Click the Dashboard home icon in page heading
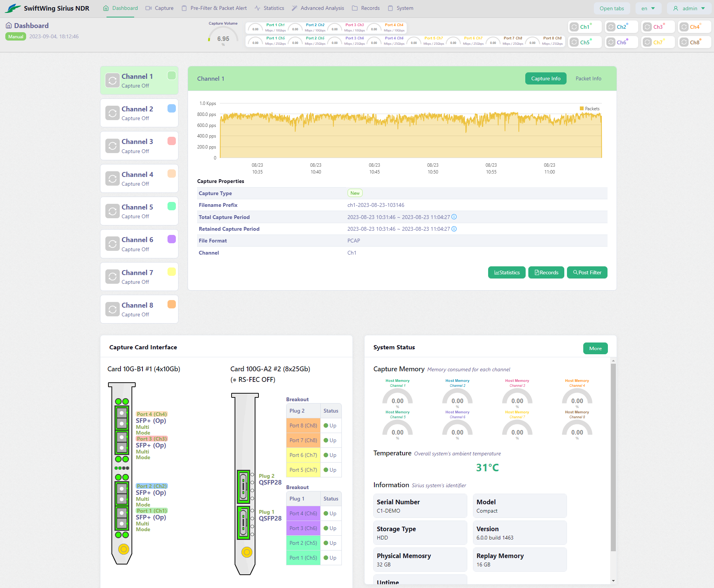This screenshot has width=714, height=588. [9, 25]
